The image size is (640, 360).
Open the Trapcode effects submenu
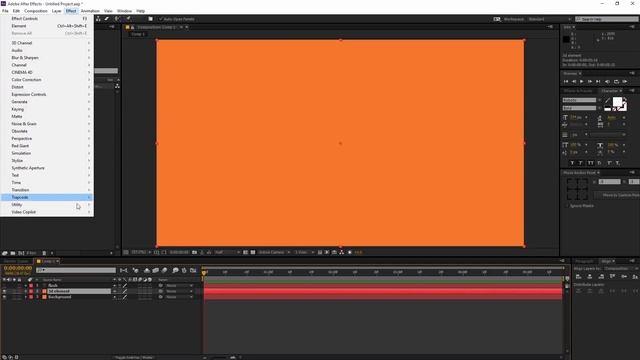[x=47, y=197]
